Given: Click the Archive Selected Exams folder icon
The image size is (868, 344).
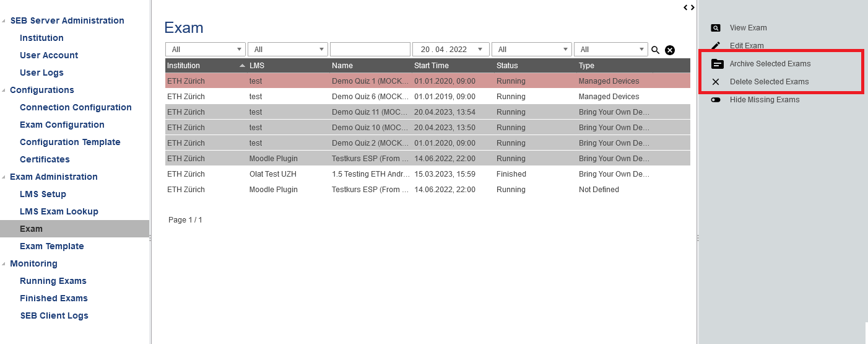Looking at the screenshot, I should coord(717,64).
